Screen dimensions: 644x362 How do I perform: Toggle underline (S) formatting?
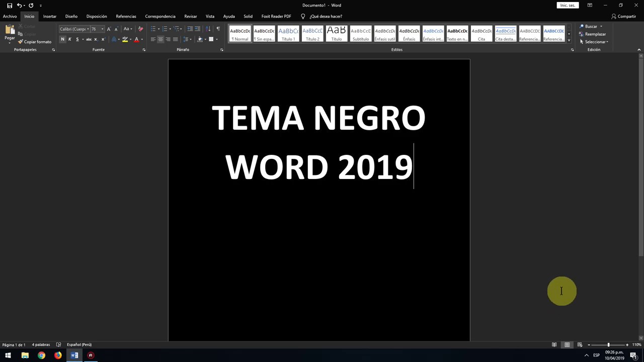point(77,39)
